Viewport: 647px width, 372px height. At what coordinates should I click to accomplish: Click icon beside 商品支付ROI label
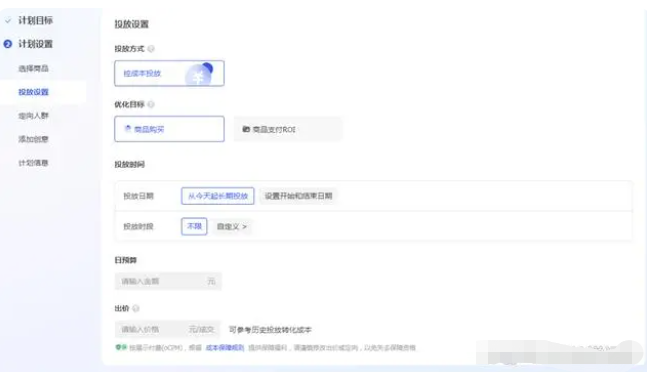(x=246, y=129)
